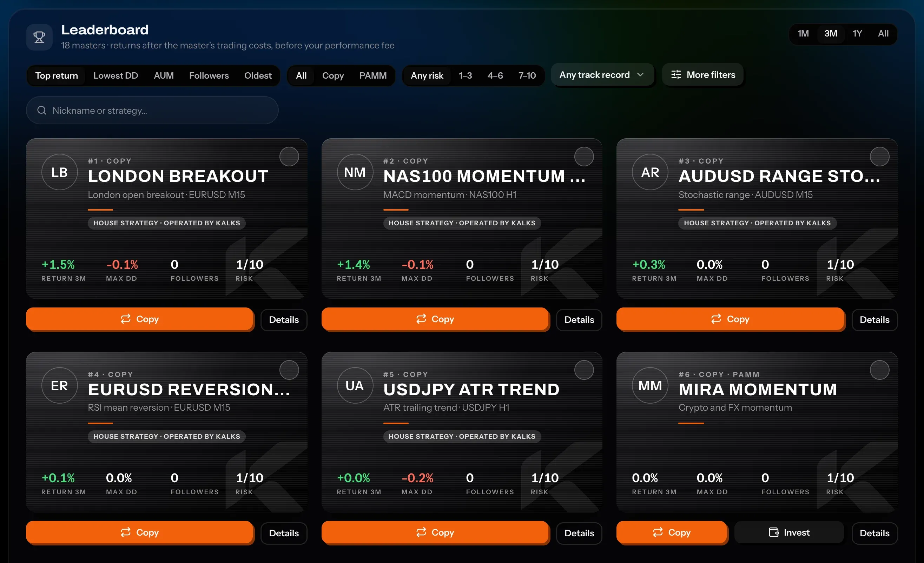Click the AR avatar of AUDUSD Range

click(x=650, y=172)
